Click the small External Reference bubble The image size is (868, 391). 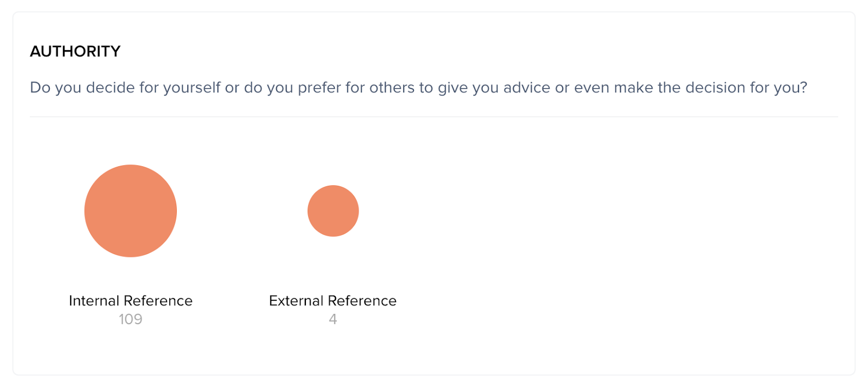[x=333, y=211]
